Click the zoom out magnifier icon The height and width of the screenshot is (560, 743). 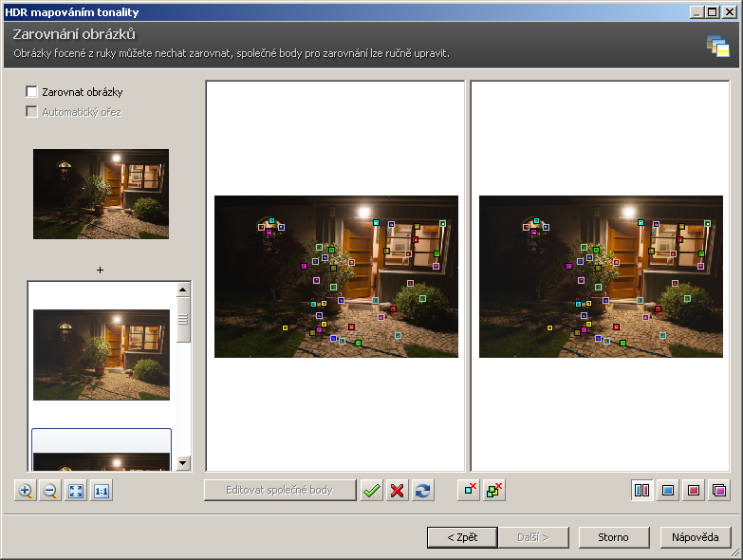point(50,491)
